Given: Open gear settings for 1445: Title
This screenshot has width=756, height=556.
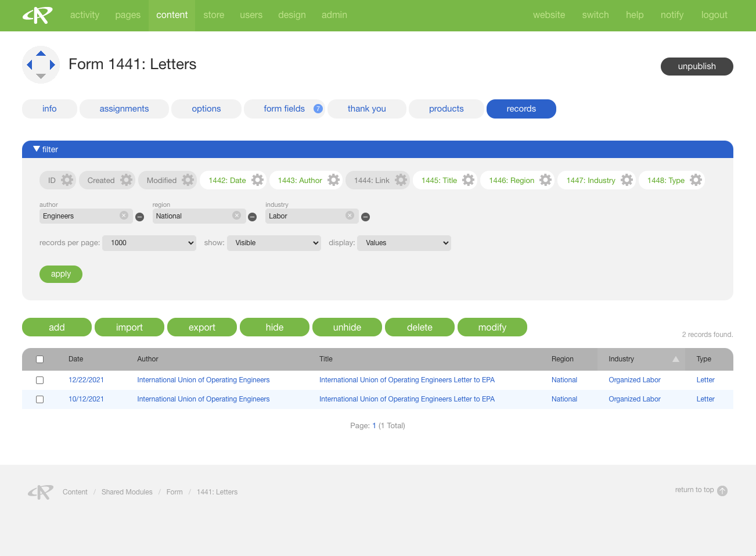Looking at the screenshot, I should [x=469, y=180].
